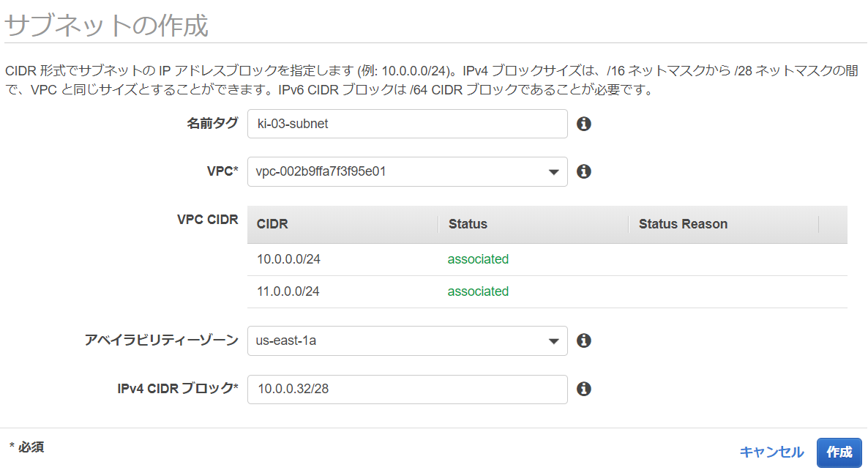Viewport: 868px width, 473px height.
Task: Click the info icon beside VPC dropdown
Action: (583, 171)
